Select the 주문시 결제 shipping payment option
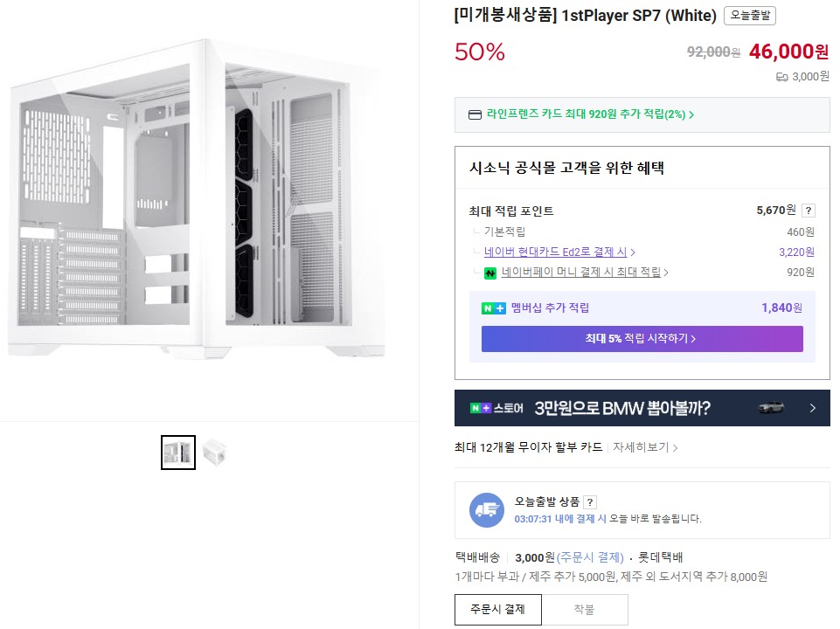This screenshot has height=629, width=840. pyautogui.click(x=497, y=609)
